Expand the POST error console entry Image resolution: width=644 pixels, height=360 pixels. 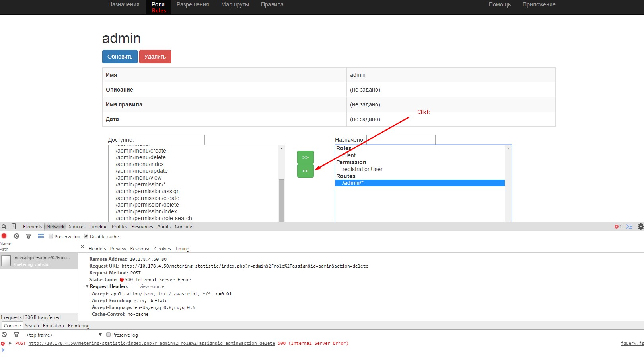10,343
